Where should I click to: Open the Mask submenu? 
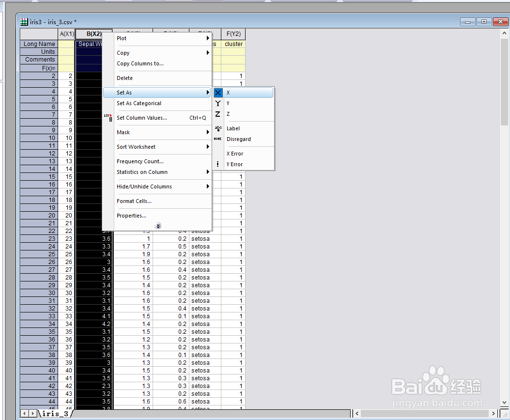coord(157,132)
